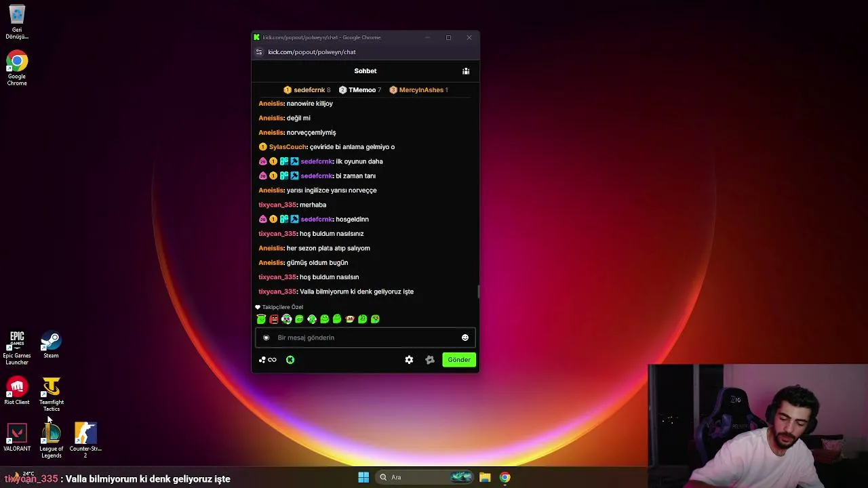The image size is (868, 488).
Task: Open TMemoo on the leaderboard
Action: pyautogui.click(x=360, y=90)
